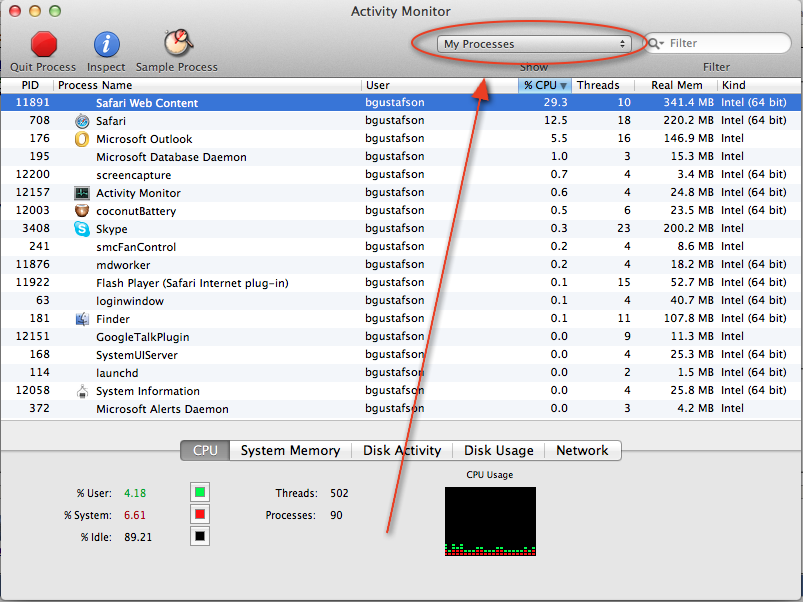Select the Safari Web Content row
Screen dimensions: 803x602
click(x=402, y=102)
